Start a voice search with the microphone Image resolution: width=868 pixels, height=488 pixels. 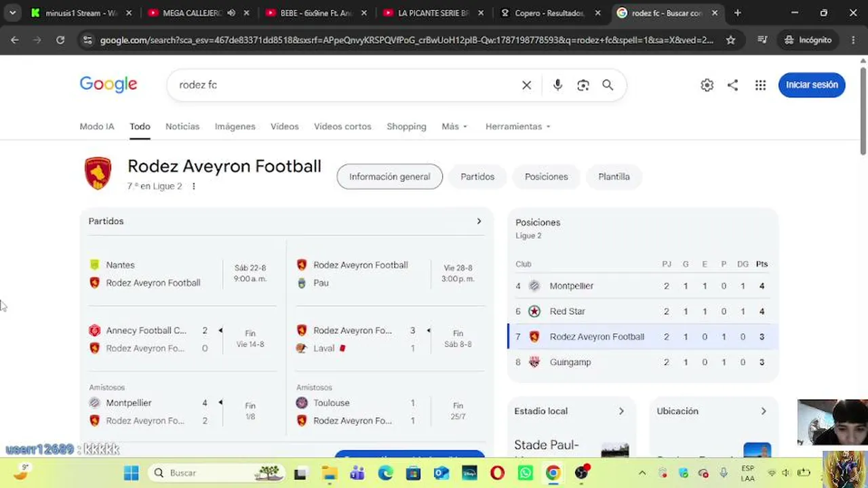[557, 85]
